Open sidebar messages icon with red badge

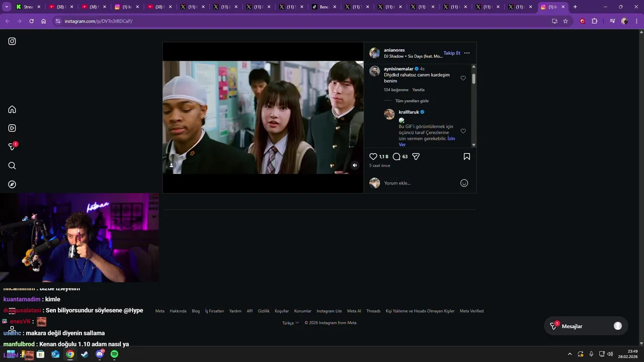(13, 146)
